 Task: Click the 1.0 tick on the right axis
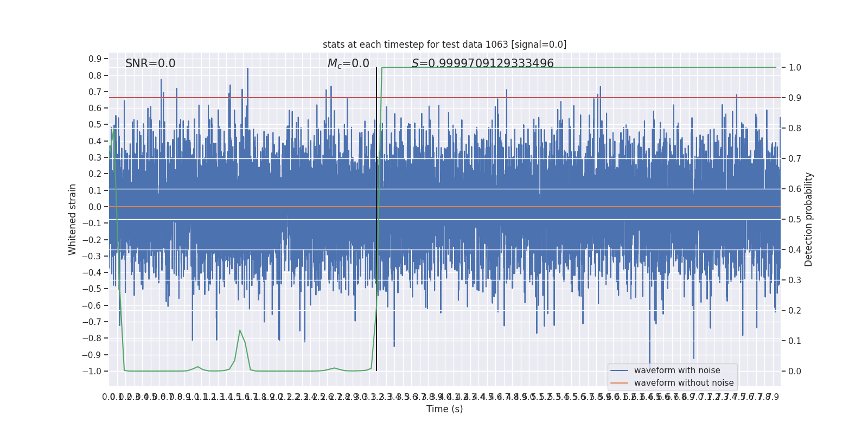point(795,68)
